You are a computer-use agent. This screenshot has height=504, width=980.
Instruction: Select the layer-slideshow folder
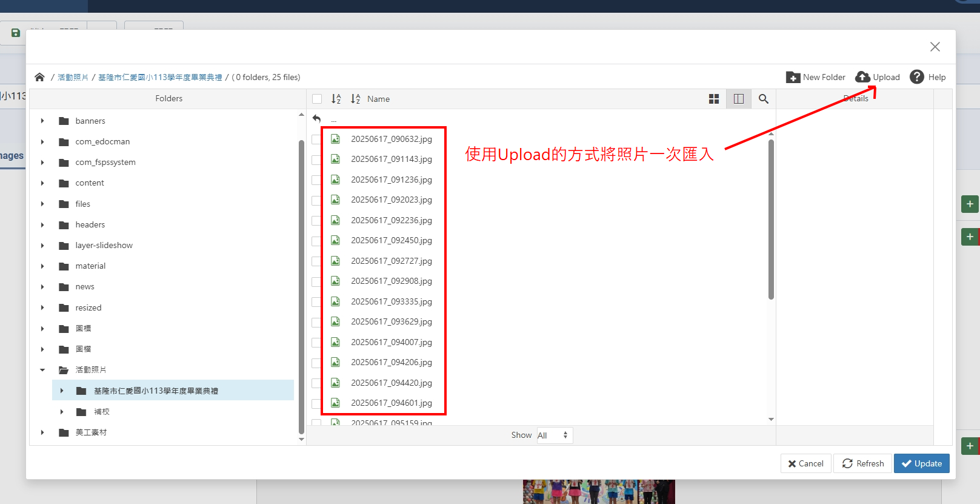point(104,245)
